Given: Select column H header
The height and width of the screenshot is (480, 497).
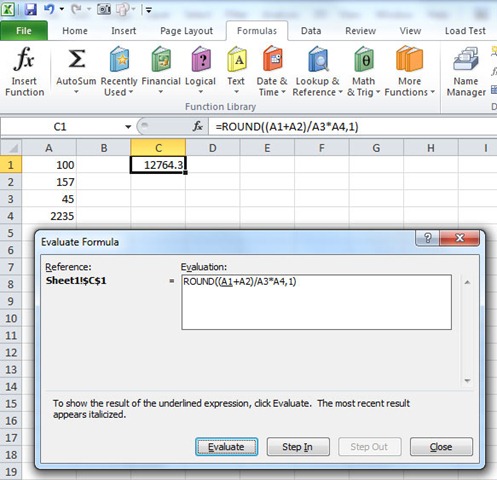Looking at the screenshot, I should point(431,148).
